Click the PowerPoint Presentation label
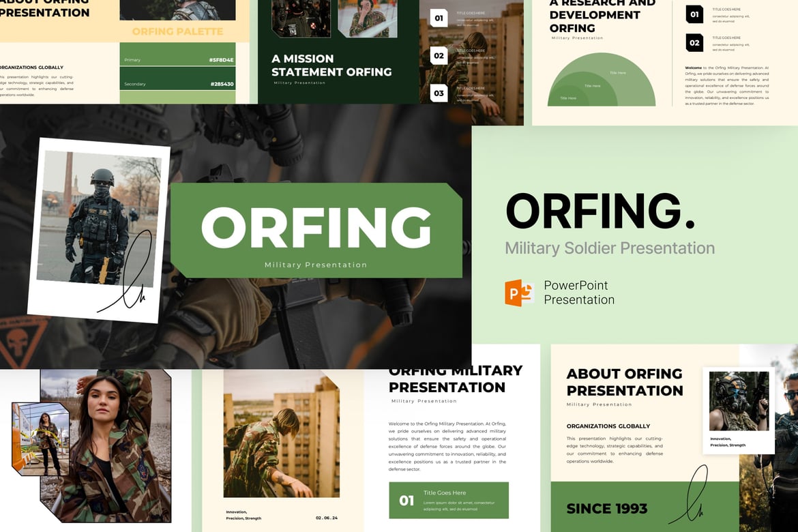 click(x=579, y=293)
